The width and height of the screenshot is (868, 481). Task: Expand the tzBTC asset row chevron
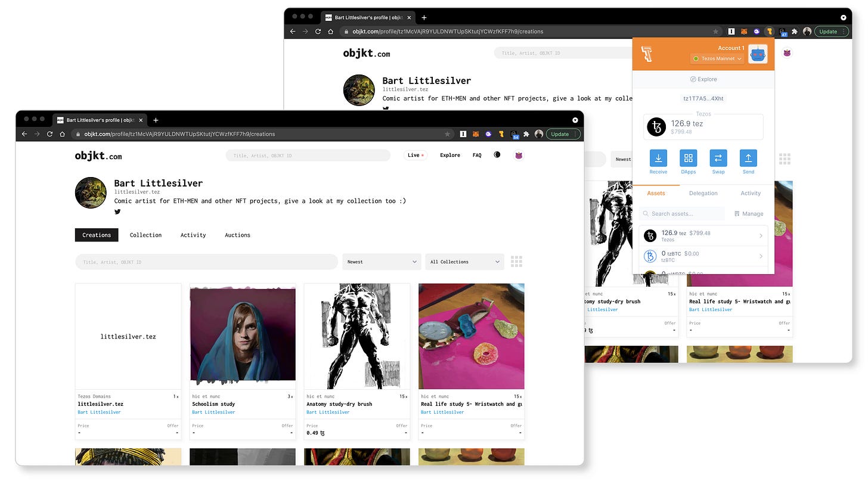[x=761, y=256]
